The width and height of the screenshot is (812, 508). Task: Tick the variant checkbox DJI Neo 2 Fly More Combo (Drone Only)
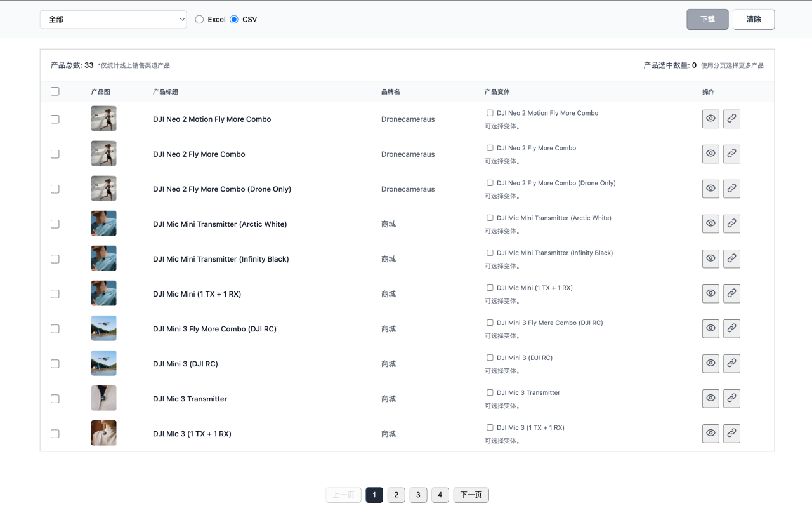click(490, 183)
